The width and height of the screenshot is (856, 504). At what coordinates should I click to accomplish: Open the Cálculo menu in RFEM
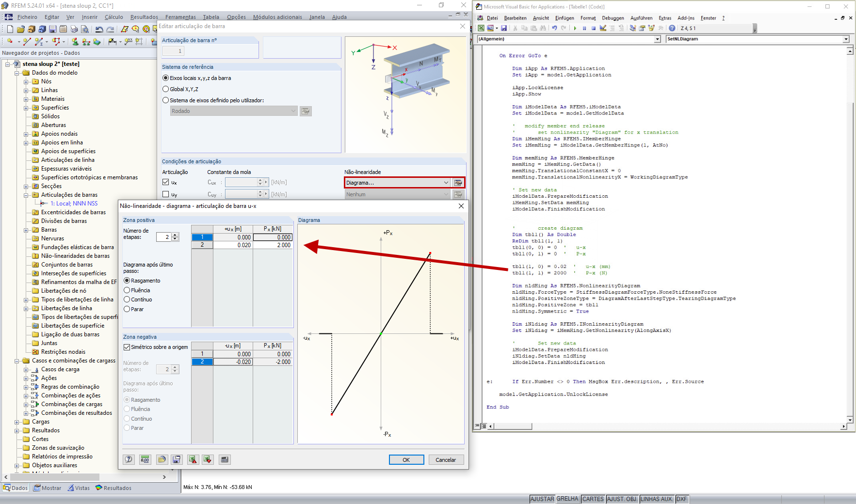(x=114, y=17)
